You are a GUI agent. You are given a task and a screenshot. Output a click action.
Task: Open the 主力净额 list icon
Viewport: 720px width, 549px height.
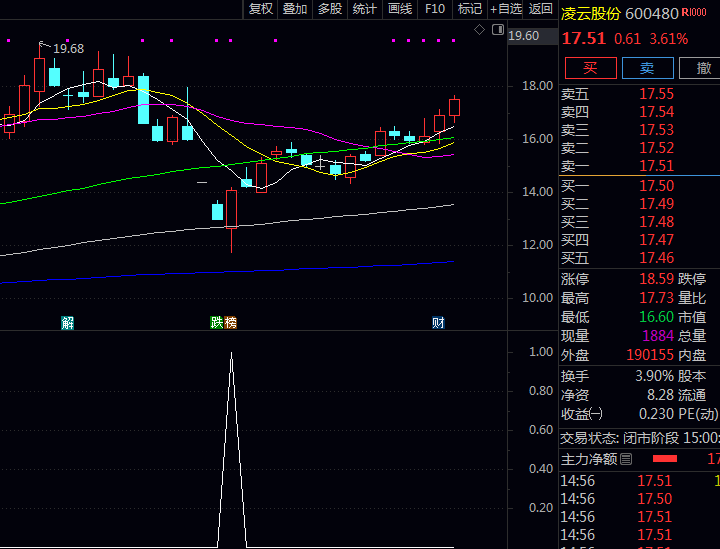point(626,459)
